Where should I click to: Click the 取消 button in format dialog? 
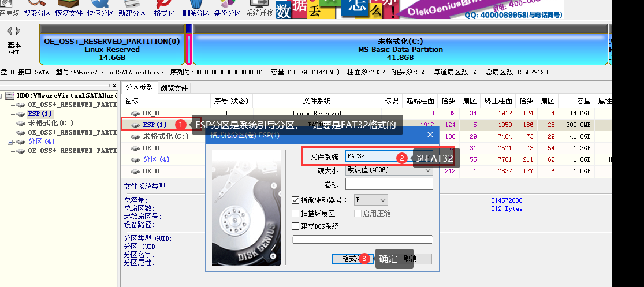tap(410, 259)
